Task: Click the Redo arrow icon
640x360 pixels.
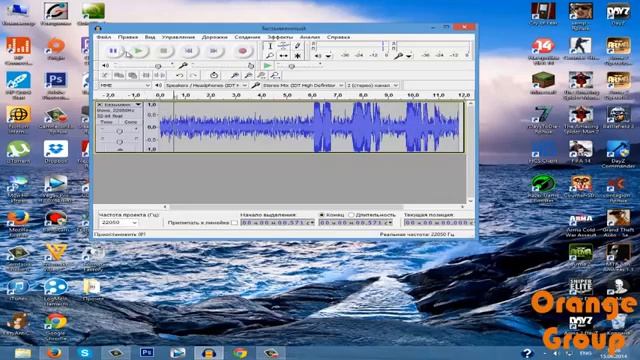Action: click(193, 75)
